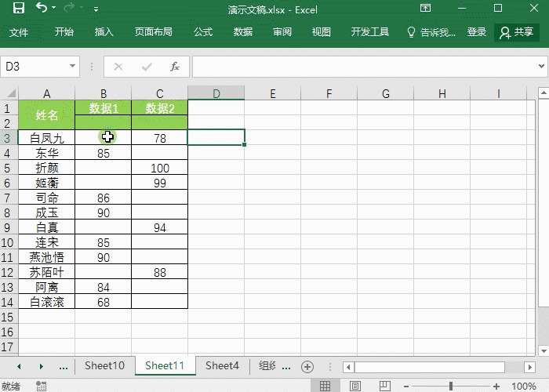Click the Tell Me lightbulb search box
The image size is (549, 392).
click(431, 32)
